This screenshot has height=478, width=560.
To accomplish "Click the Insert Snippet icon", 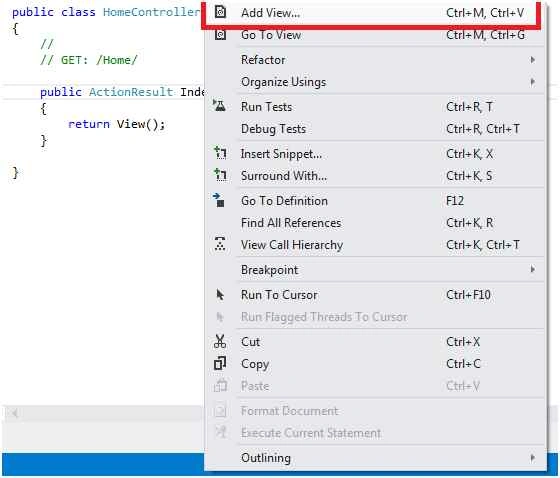I will [x=220, y=153].
